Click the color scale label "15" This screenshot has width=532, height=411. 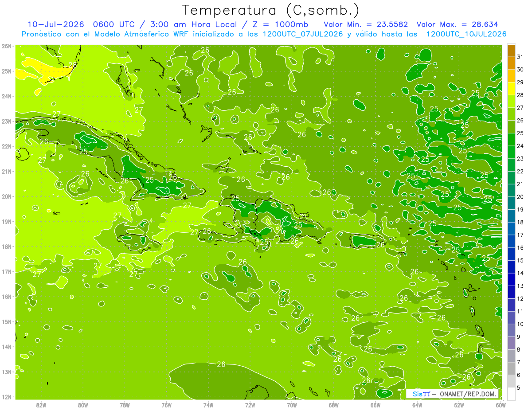[520, 260]
